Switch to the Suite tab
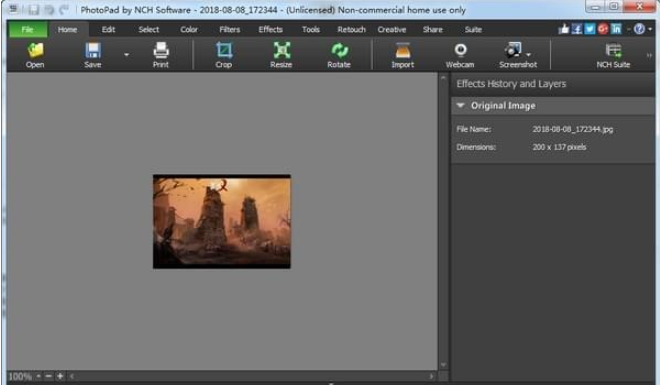 click(473, 29)
